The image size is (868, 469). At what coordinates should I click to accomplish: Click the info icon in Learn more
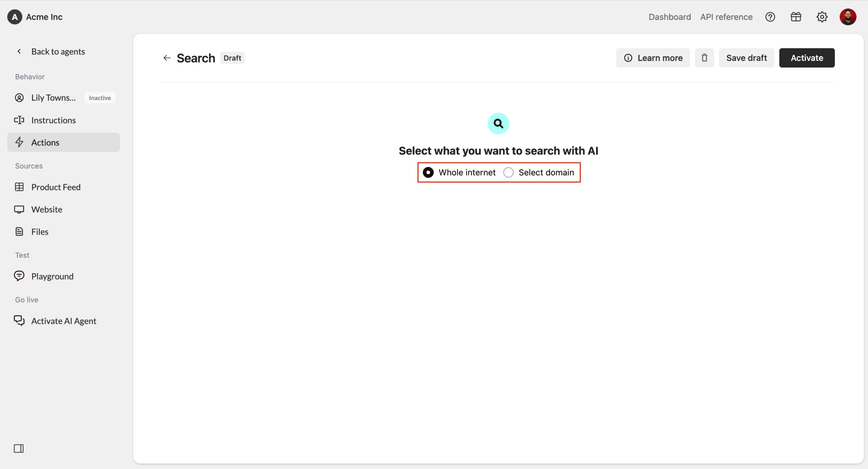(x=628, y=58)
